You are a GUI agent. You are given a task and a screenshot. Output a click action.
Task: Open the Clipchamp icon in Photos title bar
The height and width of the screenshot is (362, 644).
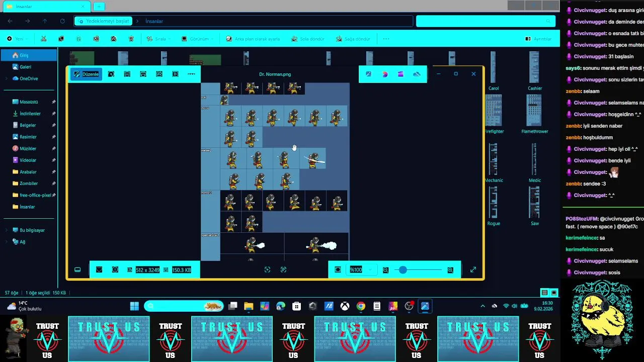pos(400,74)
